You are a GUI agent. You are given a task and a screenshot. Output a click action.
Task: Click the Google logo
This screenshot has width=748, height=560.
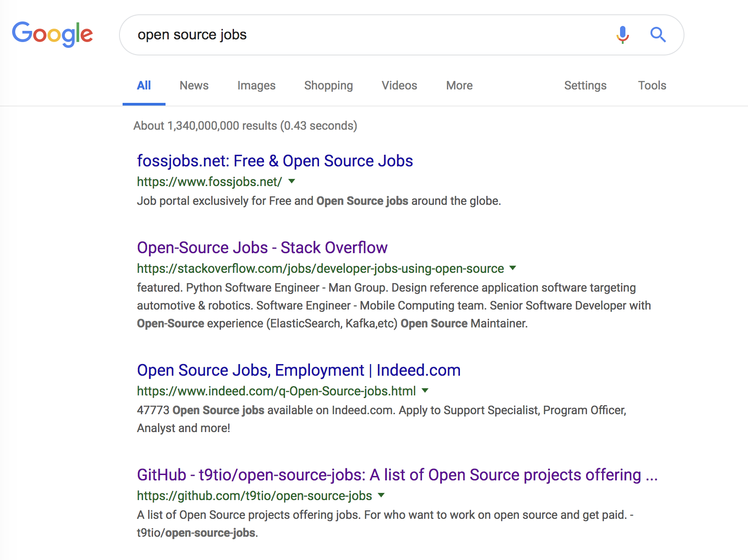pos(52,34)
